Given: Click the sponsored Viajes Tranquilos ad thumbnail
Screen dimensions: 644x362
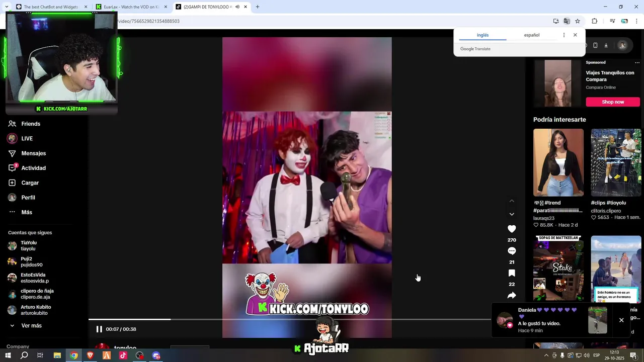Looking at the screenshot, I should [x=557, y=83].
